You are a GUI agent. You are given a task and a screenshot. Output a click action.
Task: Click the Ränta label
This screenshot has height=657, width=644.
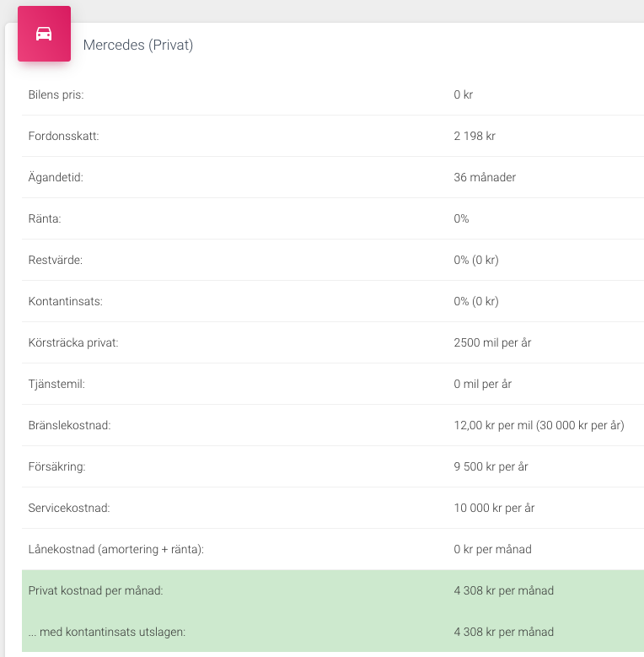44,218
